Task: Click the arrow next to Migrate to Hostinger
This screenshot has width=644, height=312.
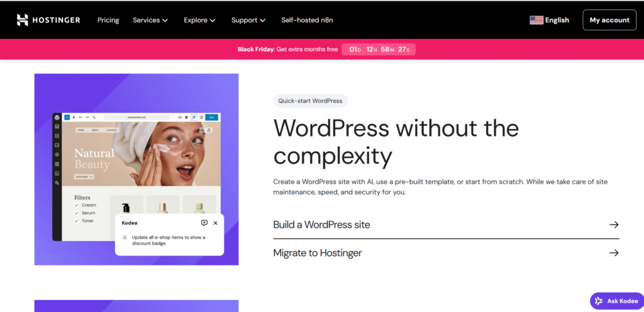Action: pos(614,253)
